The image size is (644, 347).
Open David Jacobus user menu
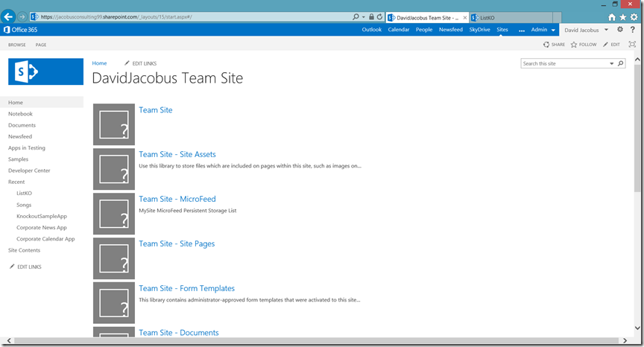point(586,30)
